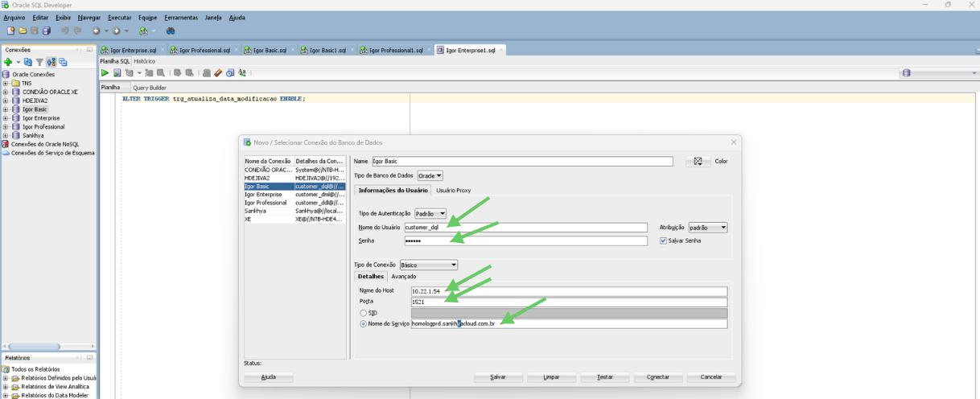Click the Refresh connections icon
Image resolution: width=980 pixels, height=399 pixels.
pyautogui.click(x=27, y=62)
